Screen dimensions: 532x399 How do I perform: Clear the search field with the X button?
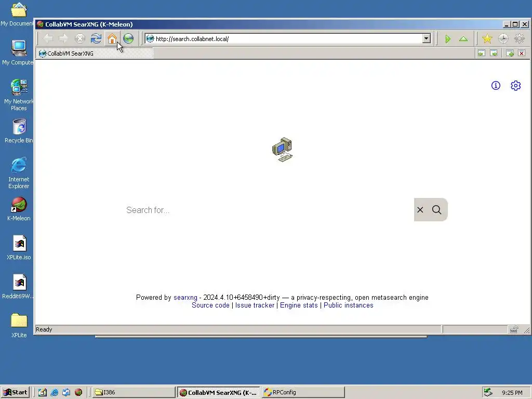(420, 210)
